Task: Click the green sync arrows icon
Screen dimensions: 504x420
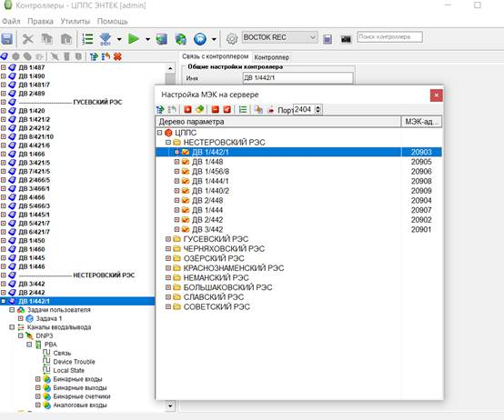Action: tap(181, 39)
